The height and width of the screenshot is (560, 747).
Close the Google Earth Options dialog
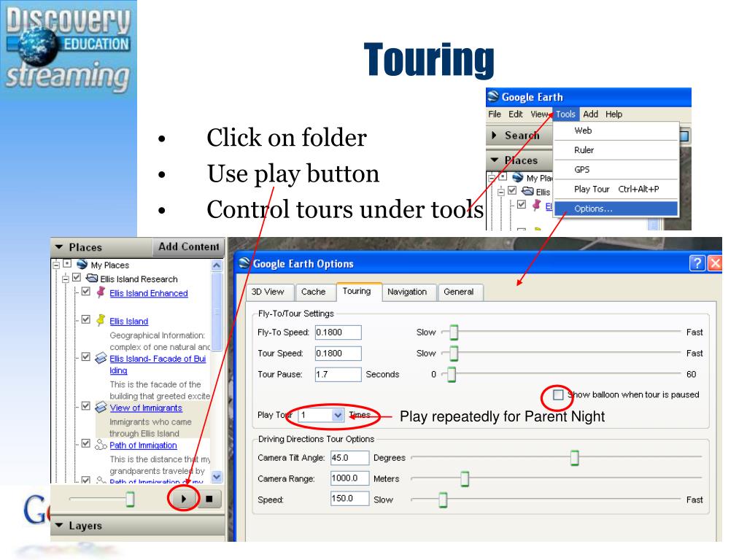(x=715, y=262)
